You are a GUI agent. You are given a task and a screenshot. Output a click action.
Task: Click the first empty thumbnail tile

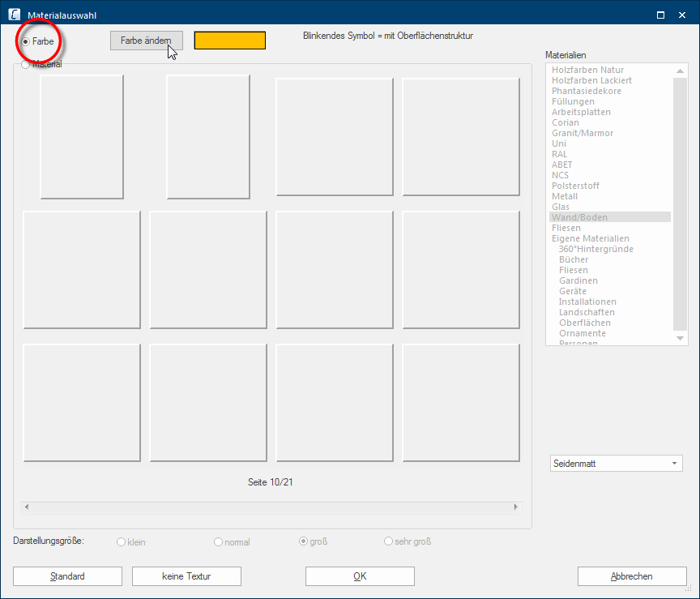(x=82, y=136)
